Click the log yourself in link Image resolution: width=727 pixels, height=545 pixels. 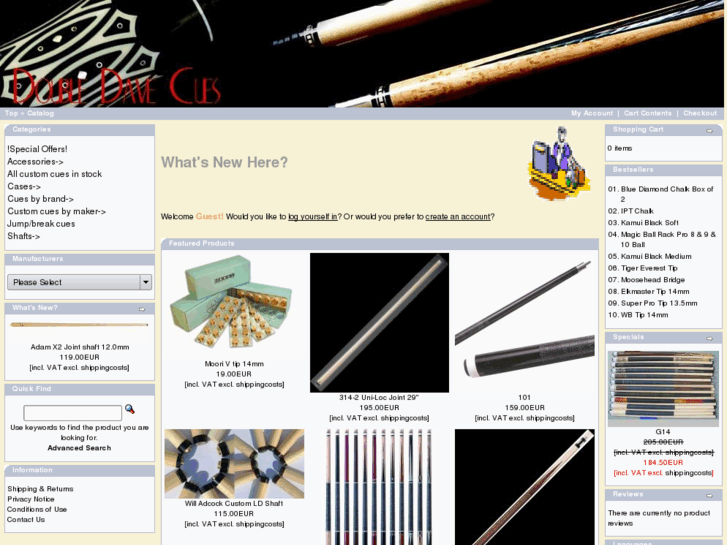click(312, 217)
